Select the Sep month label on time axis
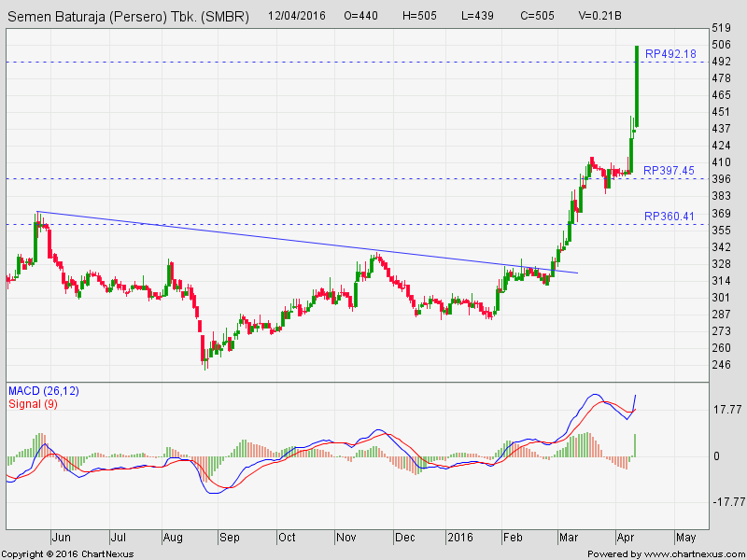 click(x=229, y=538)
